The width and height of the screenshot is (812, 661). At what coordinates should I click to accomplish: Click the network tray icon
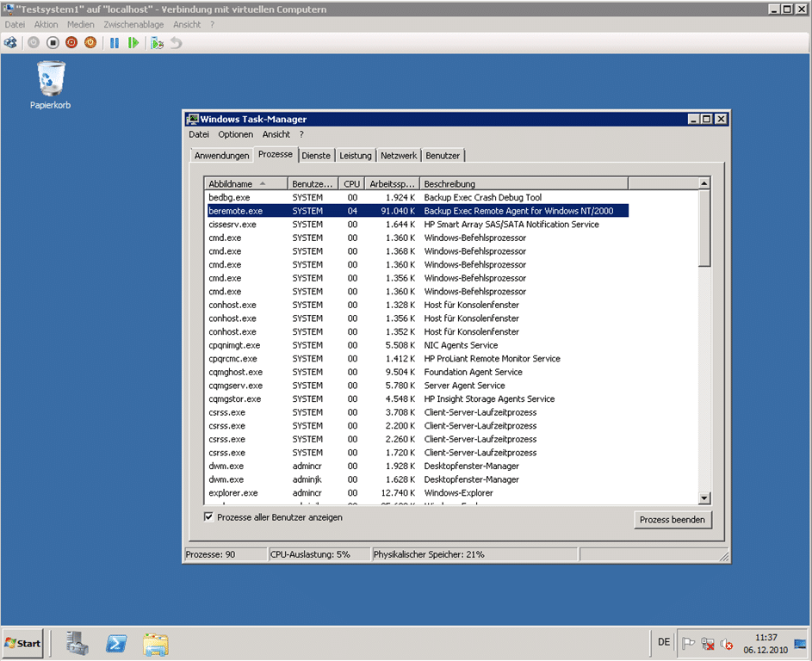[x=708, y=644]
